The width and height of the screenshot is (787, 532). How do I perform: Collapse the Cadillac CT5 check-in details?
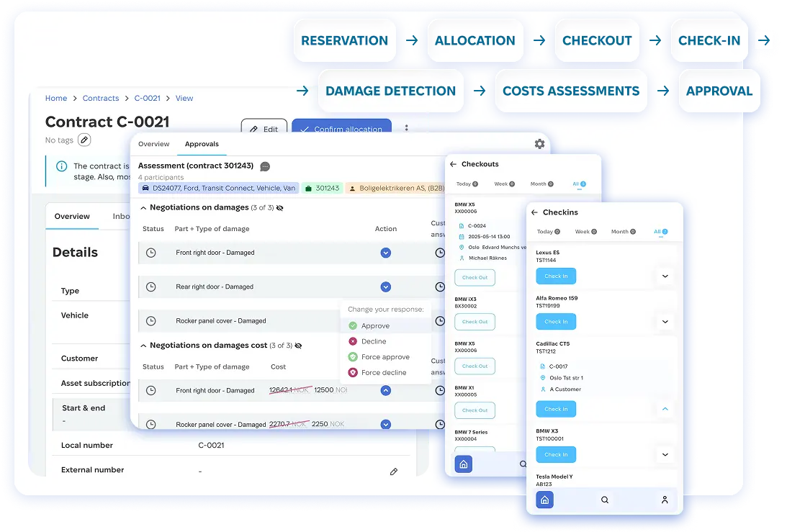(665, 409)
